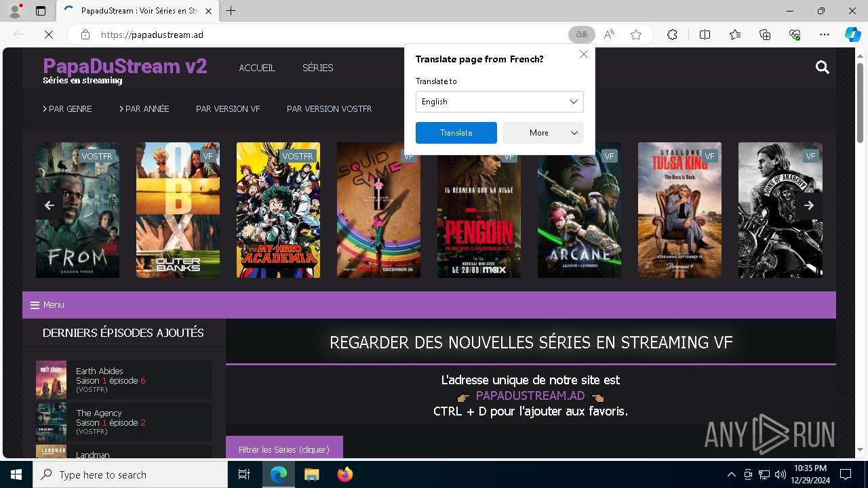This screenshot has height=488, width=868.
Task: Open the From series poster
Action: 77,210
